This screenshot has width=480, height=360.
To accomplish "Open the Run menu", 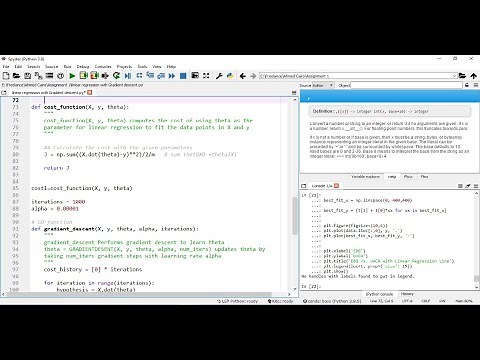I will pos(67,67).
